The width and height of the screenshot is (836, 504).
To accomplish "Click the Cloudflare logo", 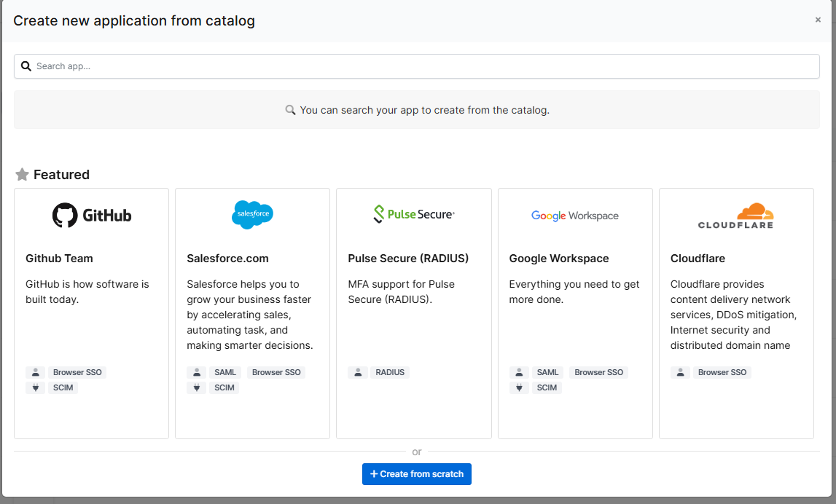I will 735,216.
